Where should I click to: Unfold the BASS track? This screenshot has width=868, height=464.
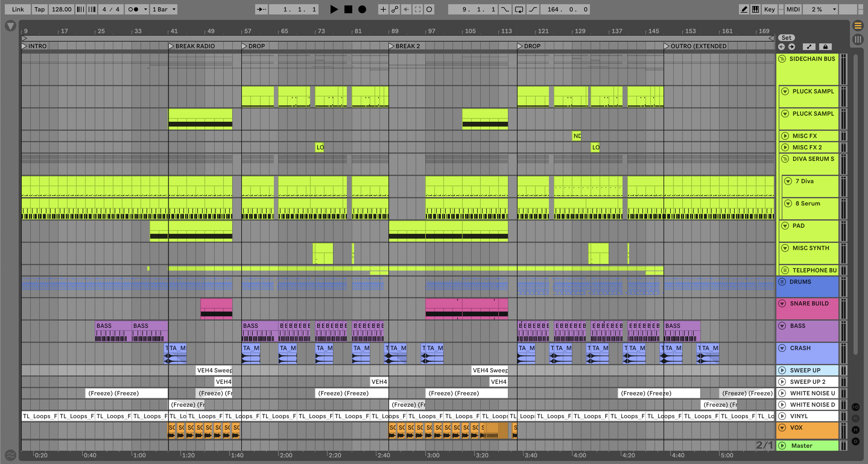point(782,326)
